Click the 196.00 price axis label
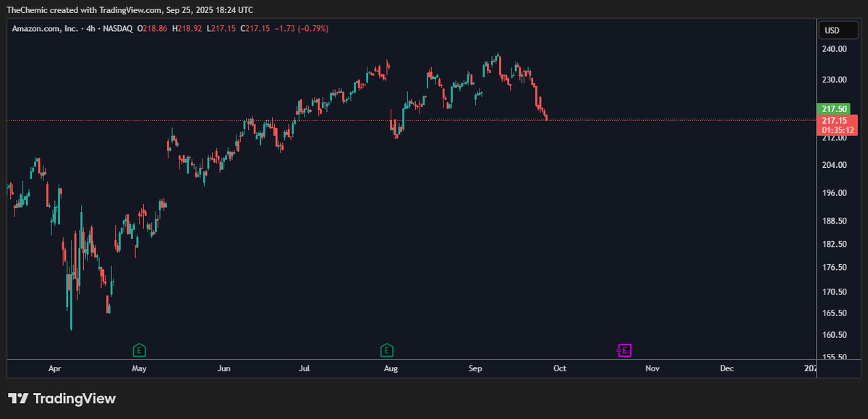Viewport: 868px width, 419px height. point(835,192)
